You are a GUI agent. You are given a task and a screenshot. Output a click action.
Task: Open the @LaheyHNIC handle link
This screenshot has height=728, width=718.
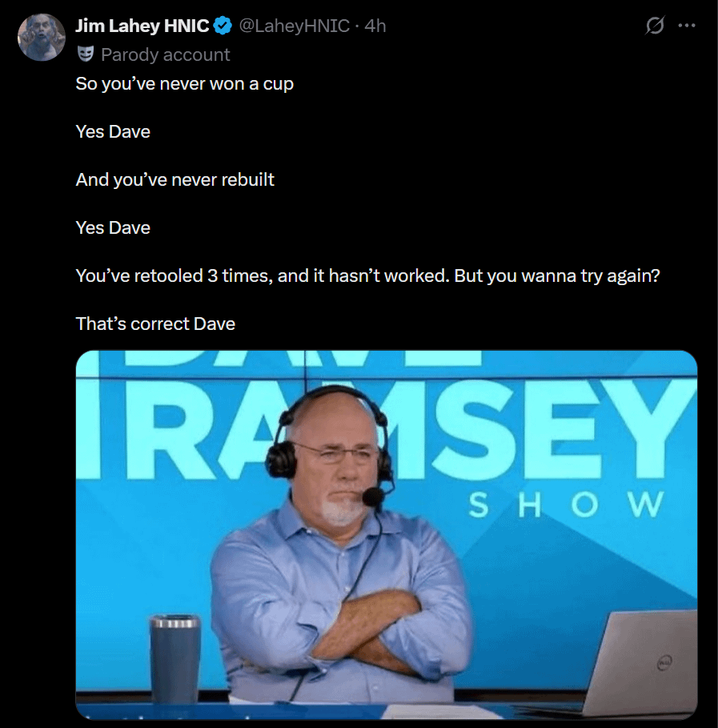click(x=295, y=26)
